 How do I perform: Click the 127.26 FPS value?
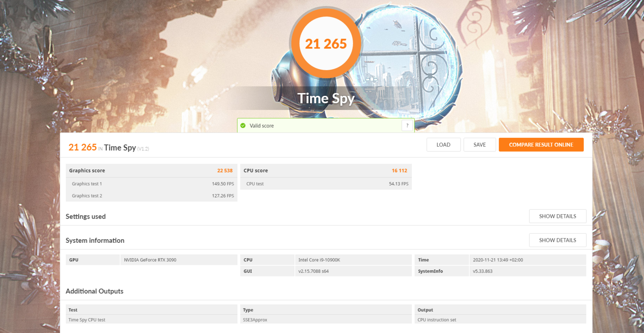point(223,196)
